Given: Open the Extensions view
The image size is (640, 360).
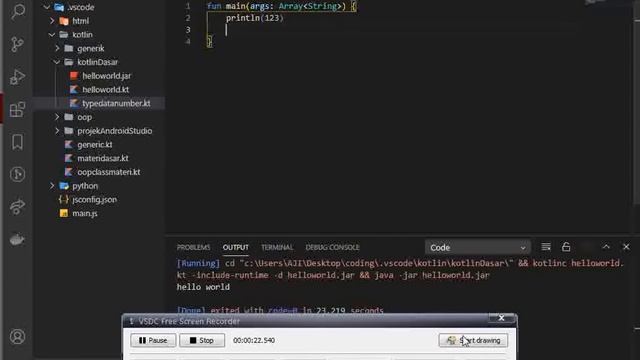Looking at the screenshot, I should point(18,109).
